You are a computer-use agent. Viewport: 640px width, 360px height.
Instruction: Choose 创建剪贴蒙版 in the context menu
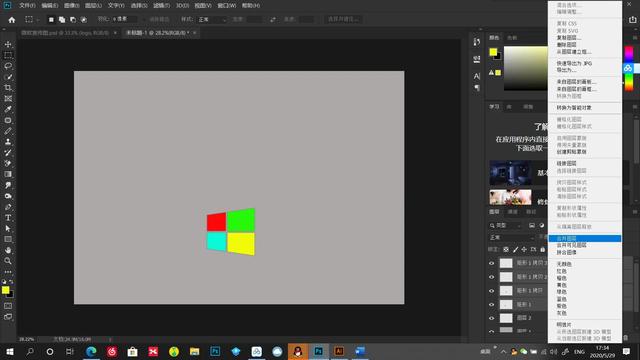coord(585,152)
